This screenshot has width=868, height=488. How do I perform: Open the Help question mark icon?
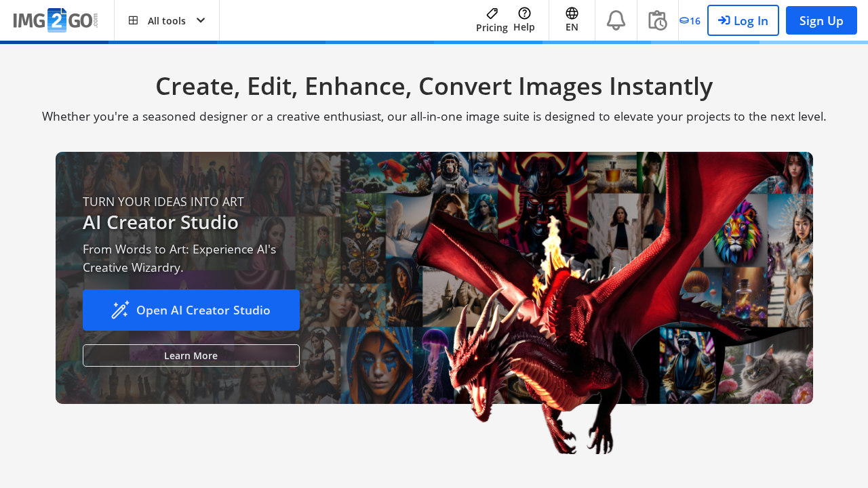524,12
